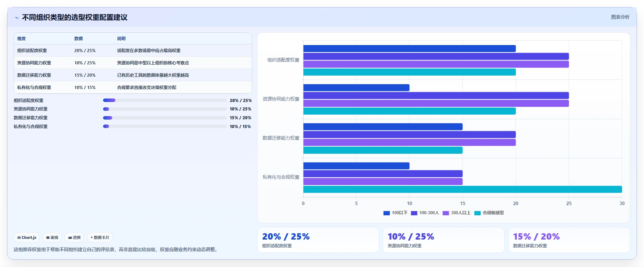The image size is (644, 267).
Task: Click the chart axis label 私有化与合规权重
Action: pyautogui.click(x=281, y=177)
